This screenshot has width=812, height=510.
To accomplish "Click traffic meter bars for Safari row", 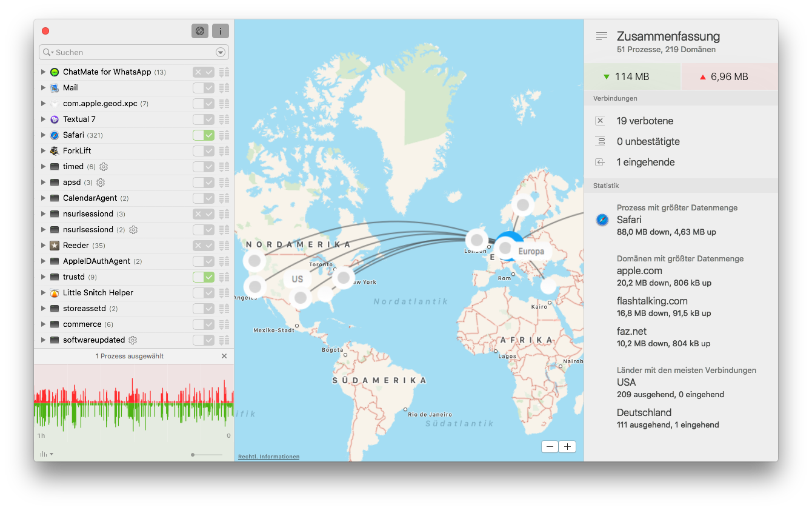I will (224, 135).
